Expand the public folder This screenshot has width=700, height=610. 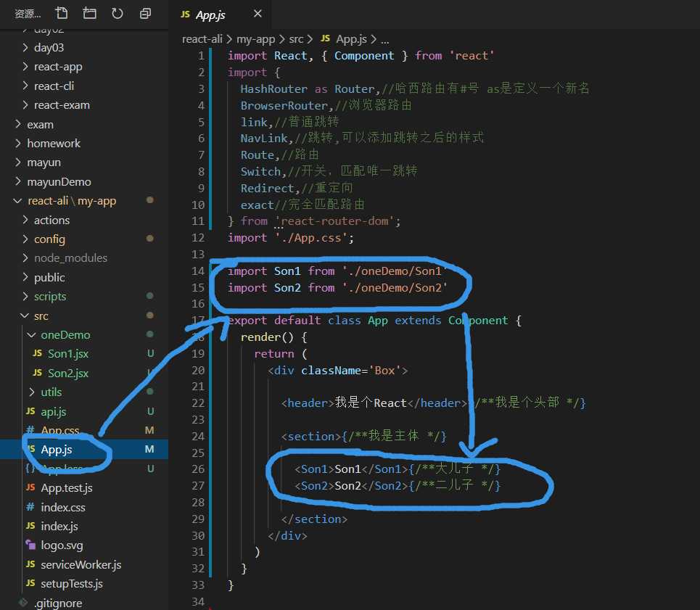coord(25,277)
